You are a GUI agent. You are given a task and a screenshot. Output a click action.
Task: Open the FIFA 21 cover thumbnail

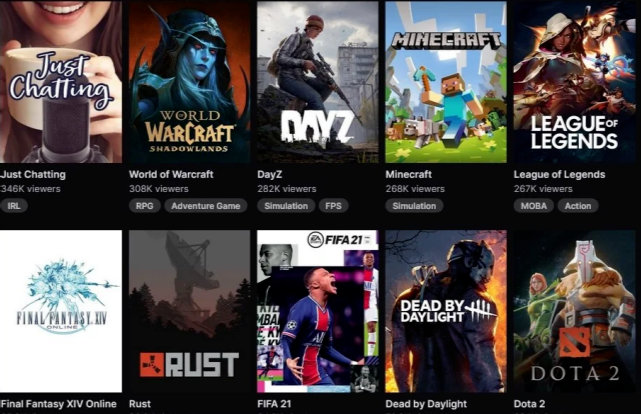(318, 311)
